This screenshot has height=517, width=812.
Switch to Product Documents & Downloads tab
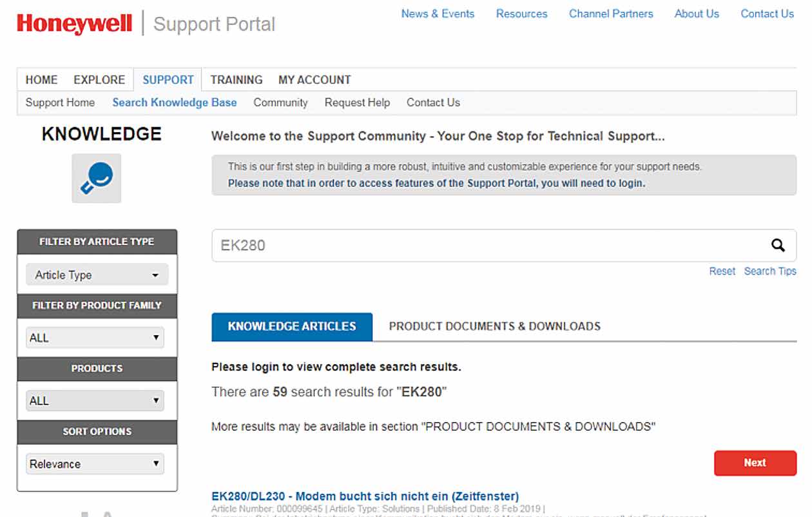[x=495, y=326]
